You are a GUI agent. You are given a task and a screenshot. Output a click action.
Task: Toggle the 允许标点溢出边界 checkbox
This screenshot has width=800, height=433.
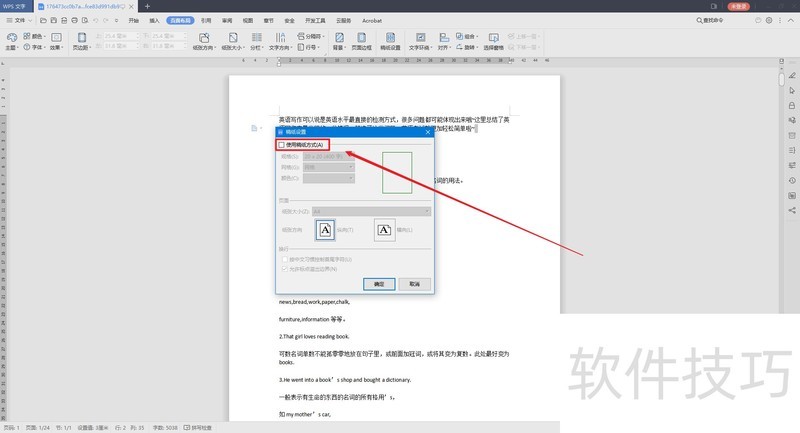[285, 269]
